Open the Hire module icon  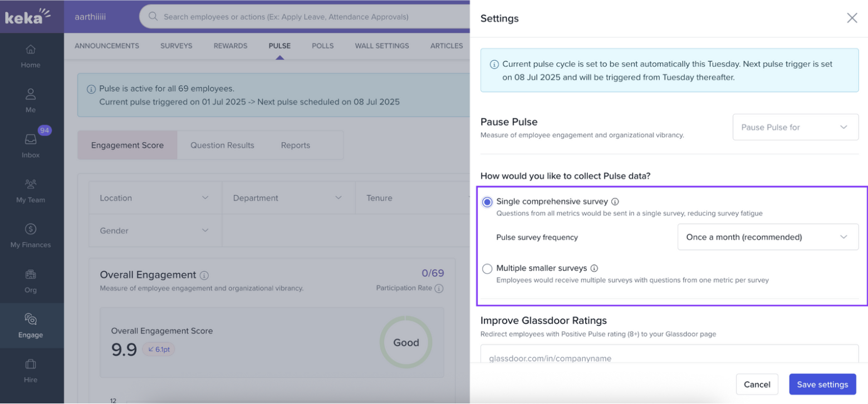click(x=31, y=370)
